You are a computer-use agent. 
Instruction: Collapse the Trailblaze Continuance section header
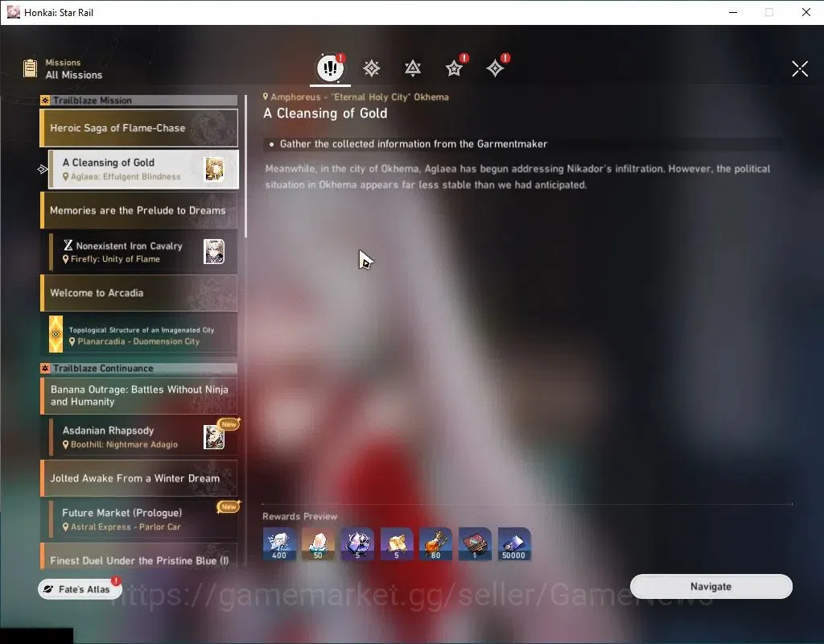(x=139, y=369)
